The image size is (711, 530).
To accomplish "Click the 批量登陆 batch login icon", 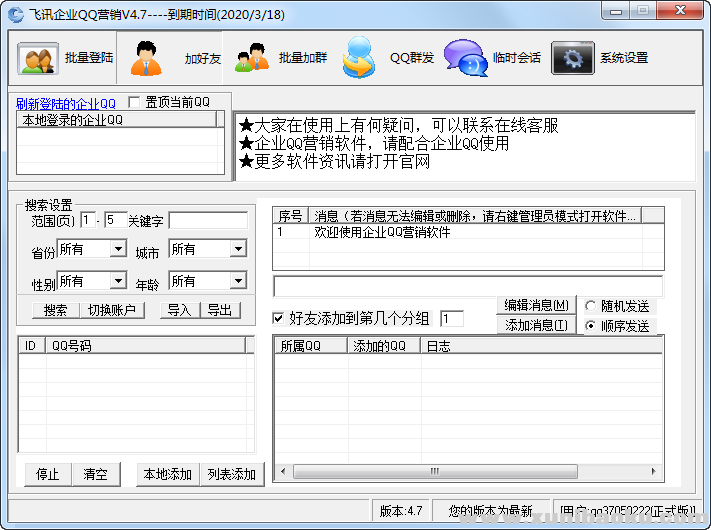I will tap(39, 58).
